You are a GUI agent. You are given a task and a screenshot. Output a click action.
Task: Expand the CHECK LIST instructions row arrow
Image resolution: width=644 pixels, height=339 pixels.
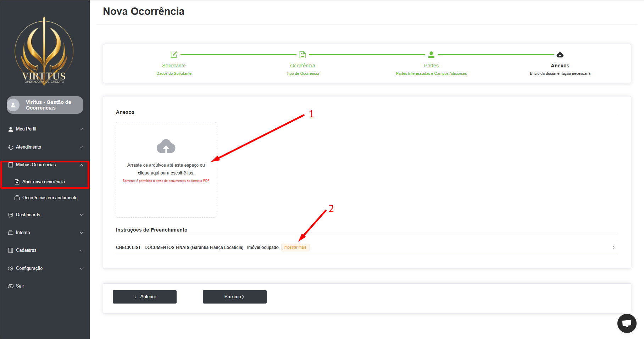(x=613, y=248)
